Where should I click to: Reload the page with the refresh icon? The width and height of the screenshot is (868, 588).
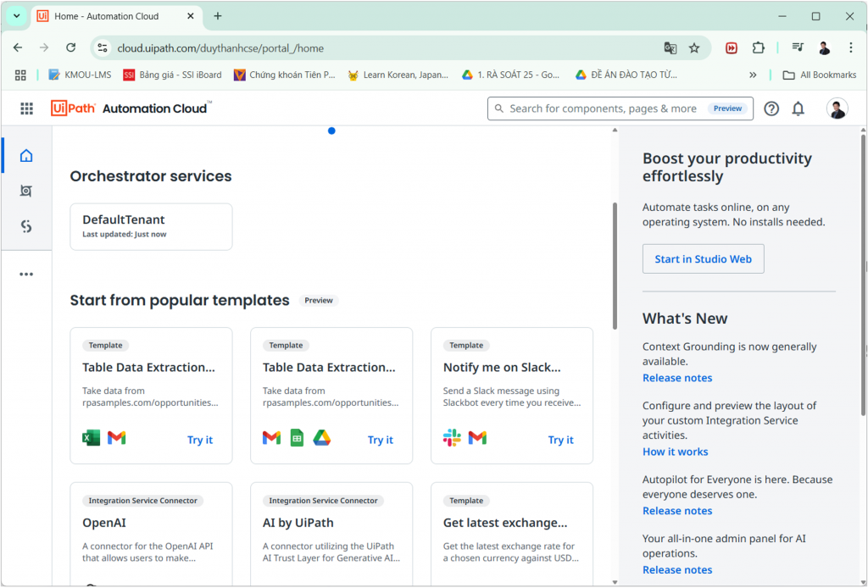[71, 47]
